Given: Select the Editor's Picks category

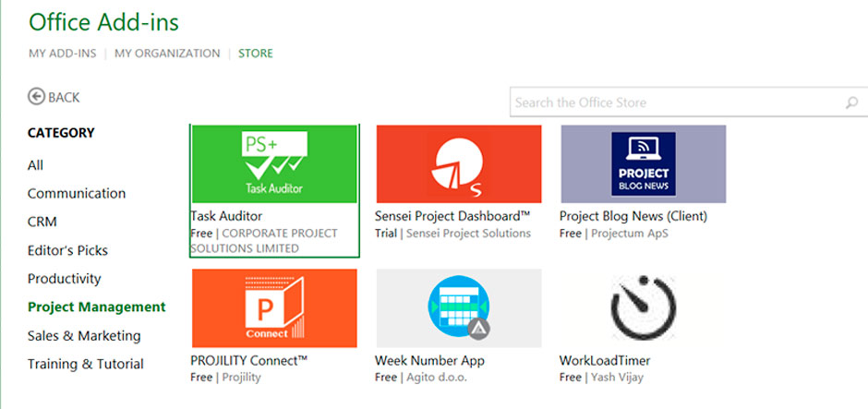Looking at the screenshot, I should [x=67, y=251].
